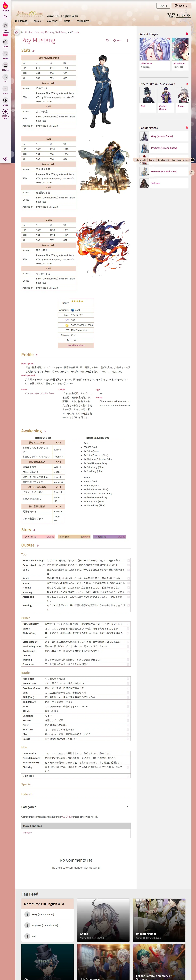Close the Follow on IG banner

point(193,160)
